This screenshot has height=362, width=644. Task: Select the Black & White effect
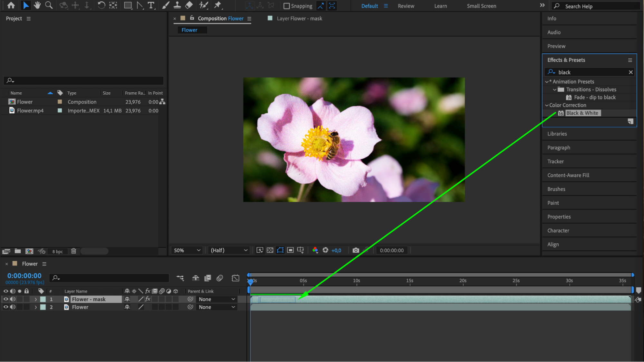(582, 113)
